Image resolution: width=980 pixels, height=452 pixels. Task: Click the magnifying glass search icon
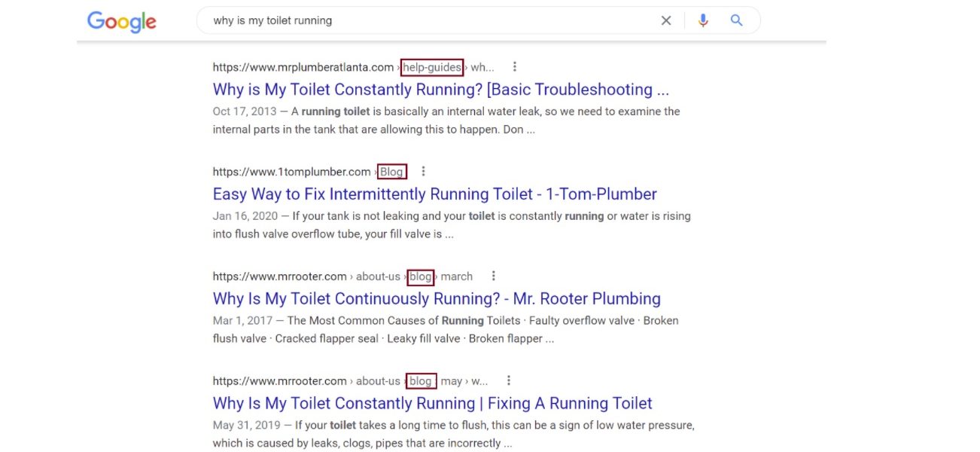tap(735, 20)
